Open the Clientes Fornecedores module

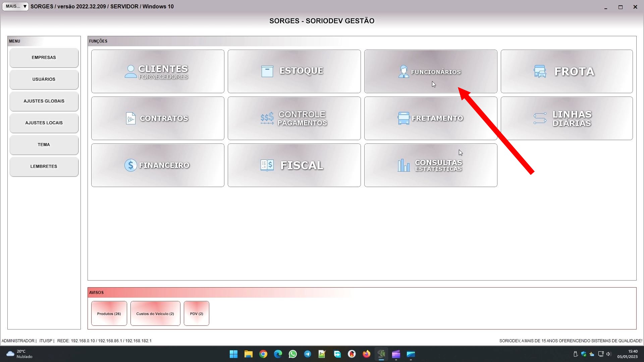pyautogui.click(x=158, y=71)
